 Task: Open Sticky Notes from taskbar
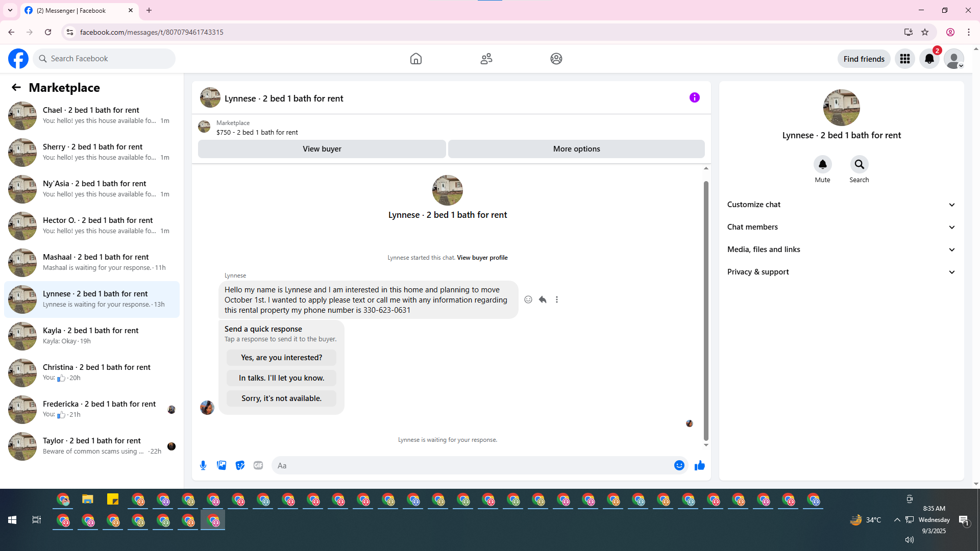coord(113,499)
